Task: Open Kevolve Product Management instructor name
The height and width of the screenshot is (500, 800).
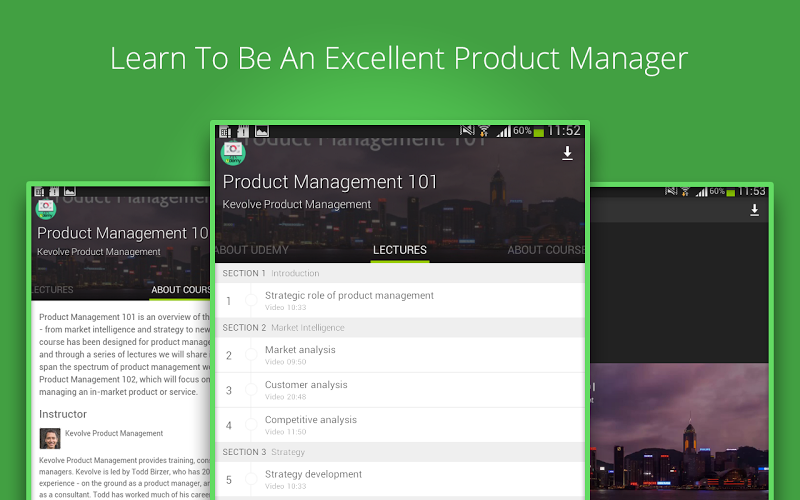Action: point(114,433)
